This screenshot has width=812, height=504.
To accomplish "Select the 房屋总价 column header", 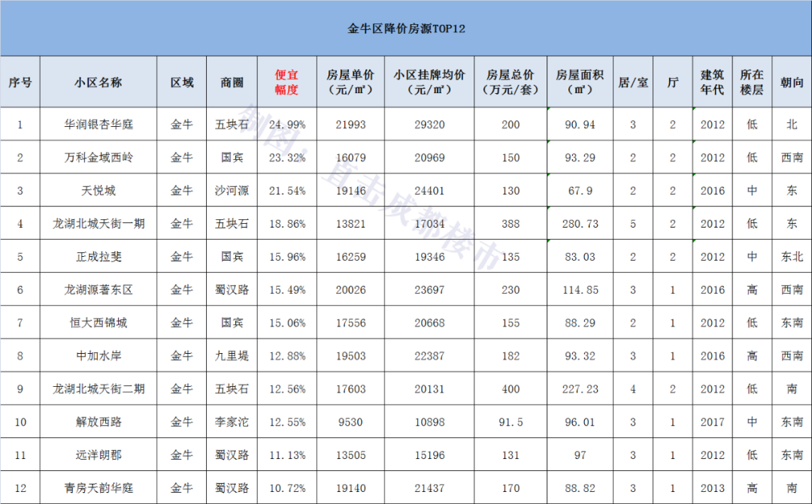I will tap(510, 83).
